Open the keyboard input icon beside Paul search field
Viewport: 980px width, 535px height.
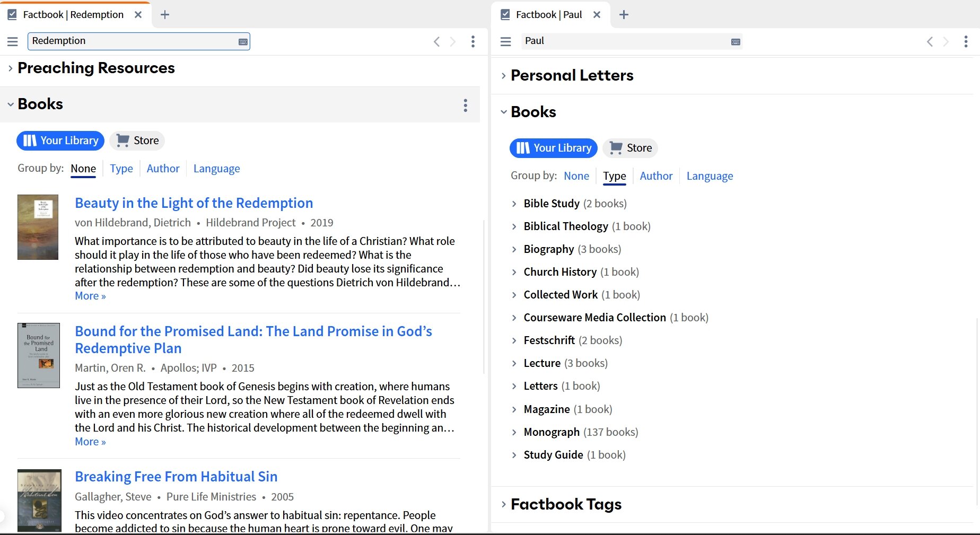pyautogui.click(x=735, y=41)
